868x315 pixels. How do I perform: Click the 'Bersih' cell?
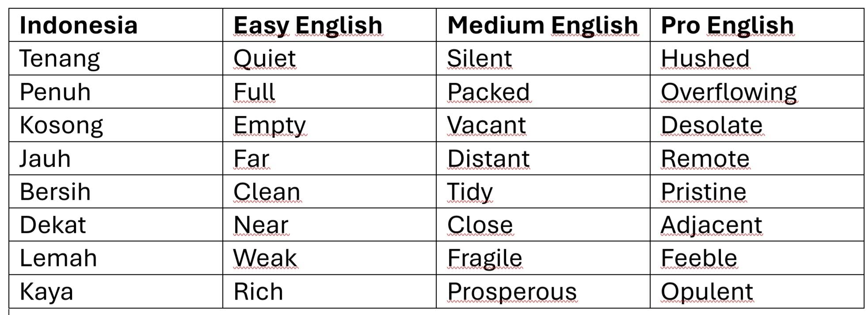point(55,192)
